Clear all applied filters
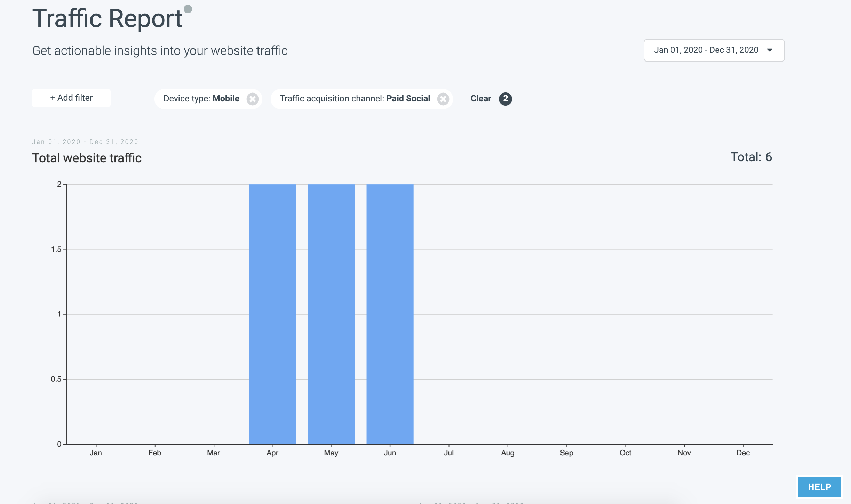 click(x=481, y=99)
